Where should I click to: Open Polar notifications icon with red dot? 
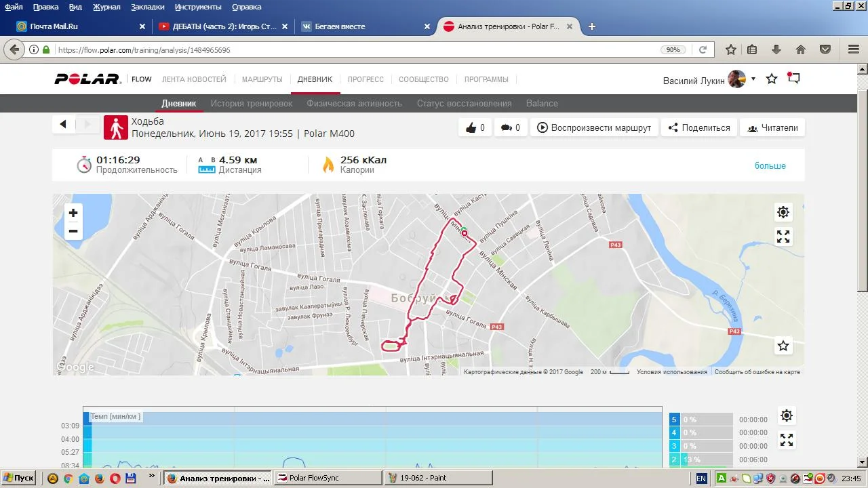tap(793, 78)
